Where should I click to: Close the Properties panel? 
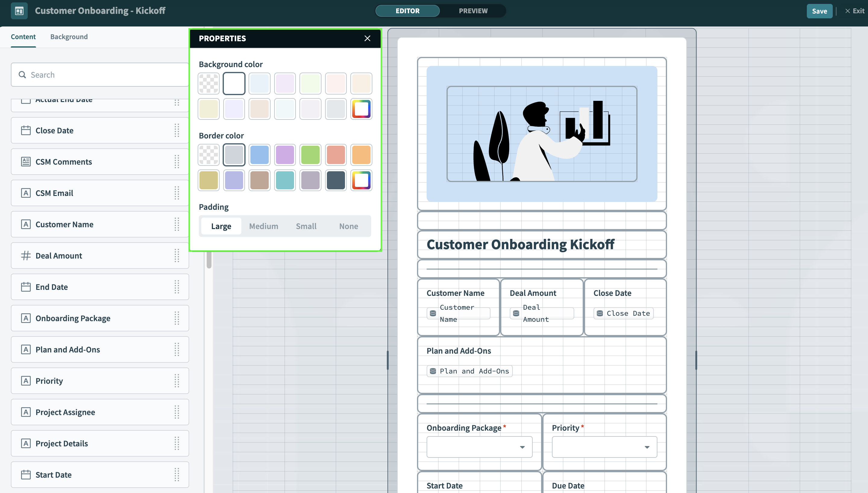367,38
